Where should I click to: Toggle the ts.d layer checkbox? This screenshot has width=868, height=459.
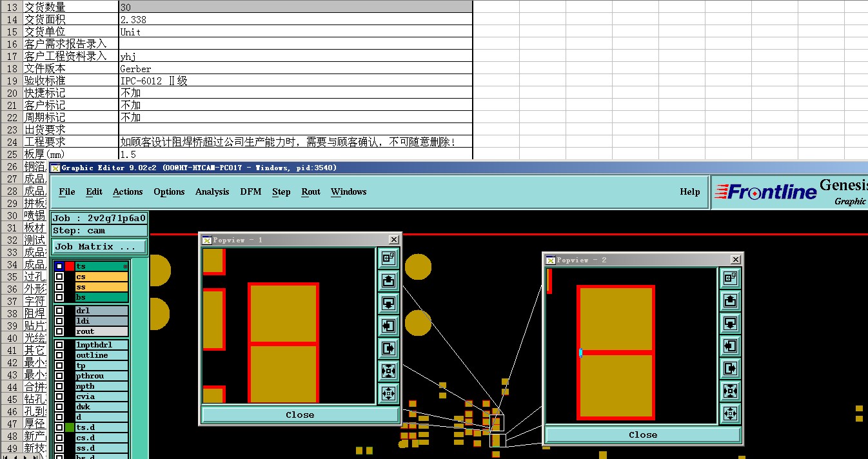[59, 427]
